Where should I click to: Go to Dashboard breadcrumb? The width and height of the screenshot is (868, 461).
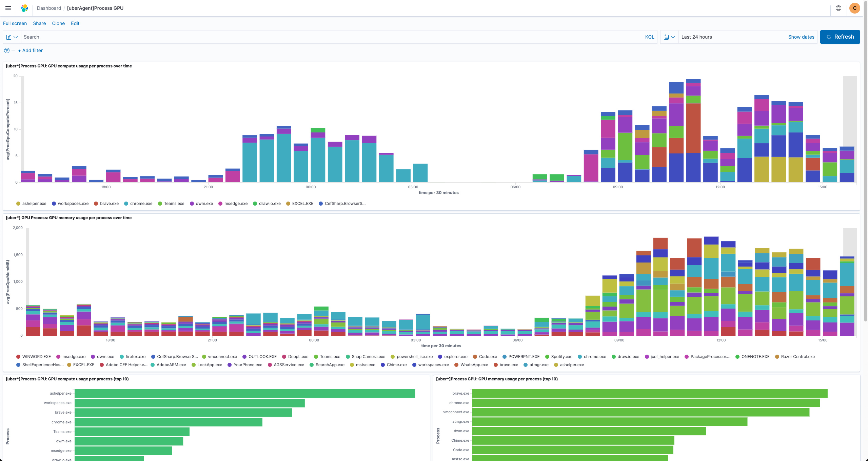(x=49, y=8)
